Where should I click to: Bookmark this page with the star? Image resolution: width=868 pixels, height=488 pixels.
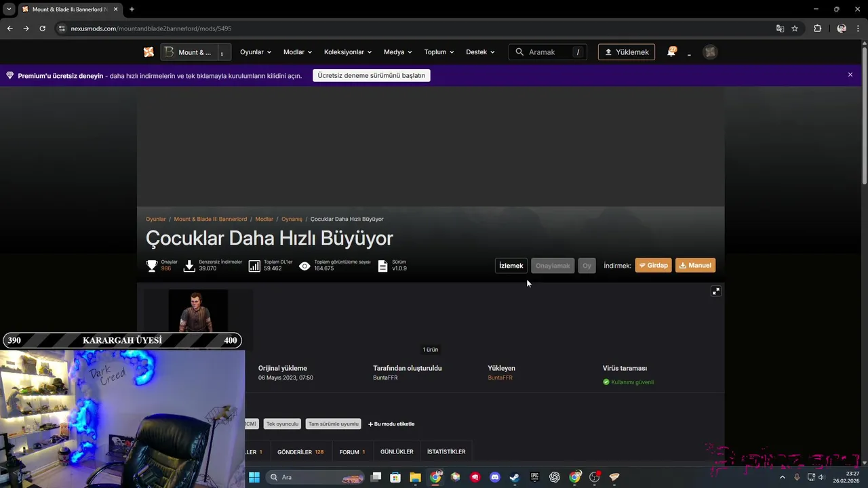(x=795, y=28)
